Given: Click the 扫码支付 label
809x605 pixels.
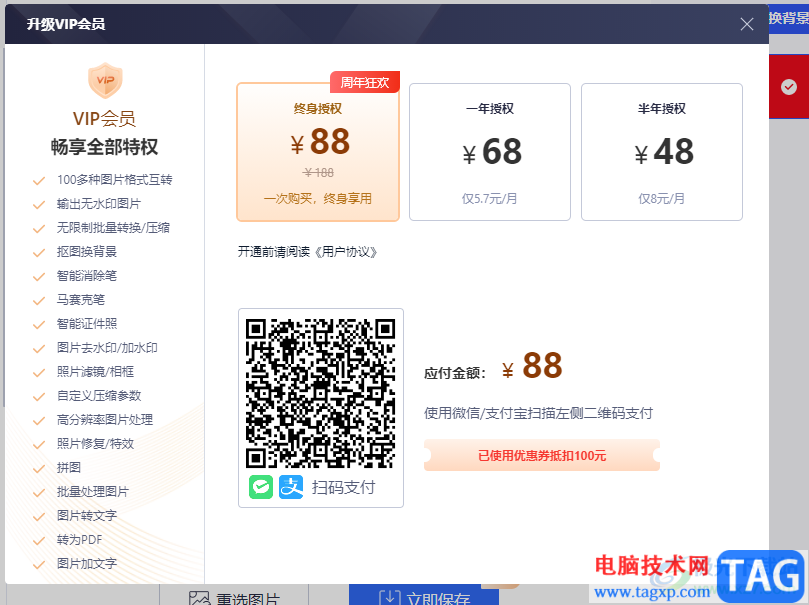Looking at the screenshot, I should (x=343, y=487).
